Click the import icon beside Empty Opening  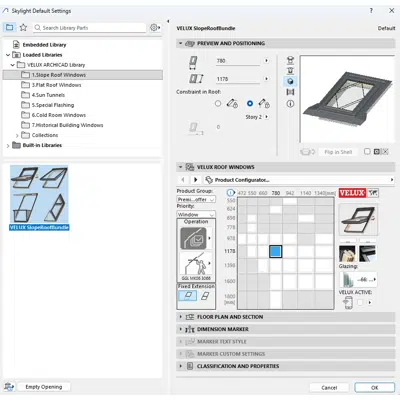[9, 387]
